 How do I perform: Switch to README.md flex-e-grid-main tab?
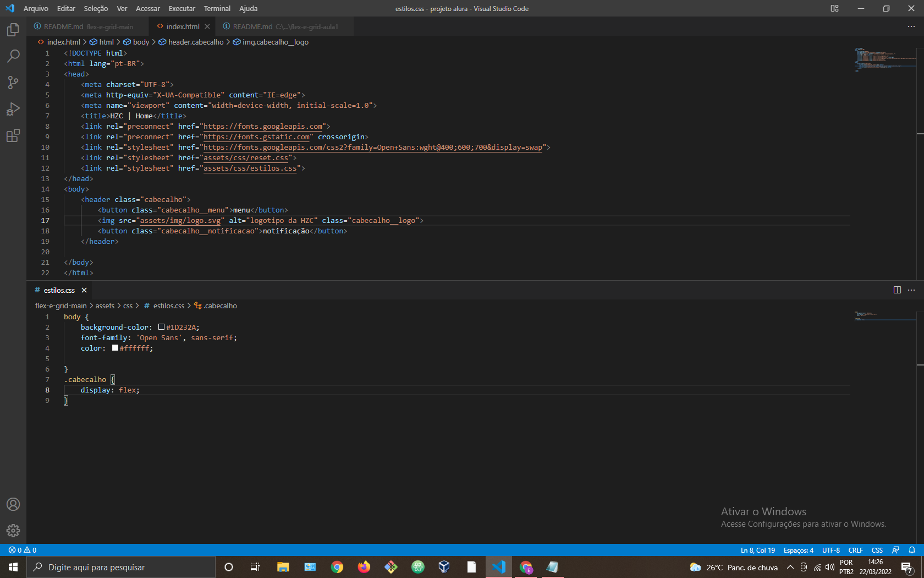point(87,26)
